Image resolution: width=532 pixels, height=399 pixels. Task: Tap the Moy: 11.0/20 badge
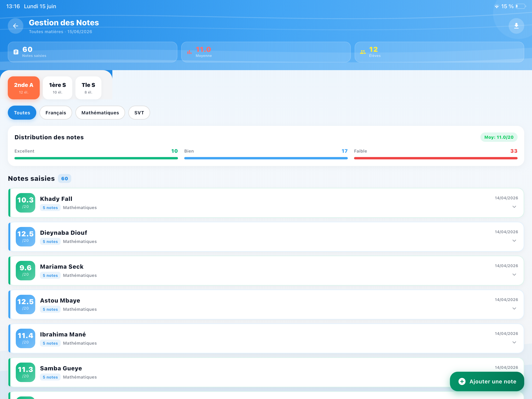click(x=499, y=137)
